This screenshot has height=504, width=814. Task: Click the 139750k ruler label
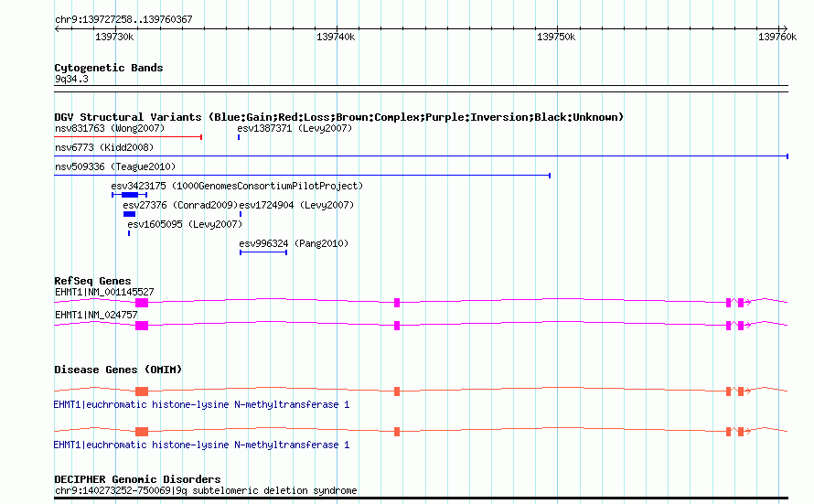tap(556, 37)
